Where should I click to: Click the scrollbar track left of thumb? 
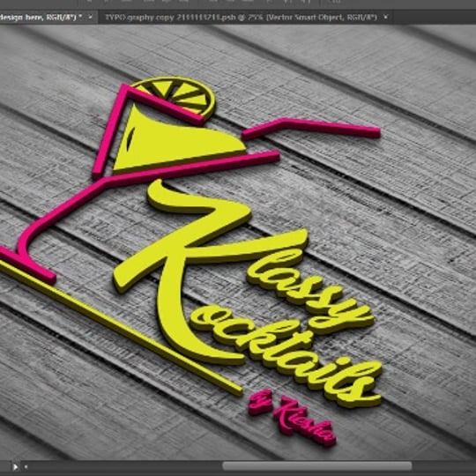(124, 466)
